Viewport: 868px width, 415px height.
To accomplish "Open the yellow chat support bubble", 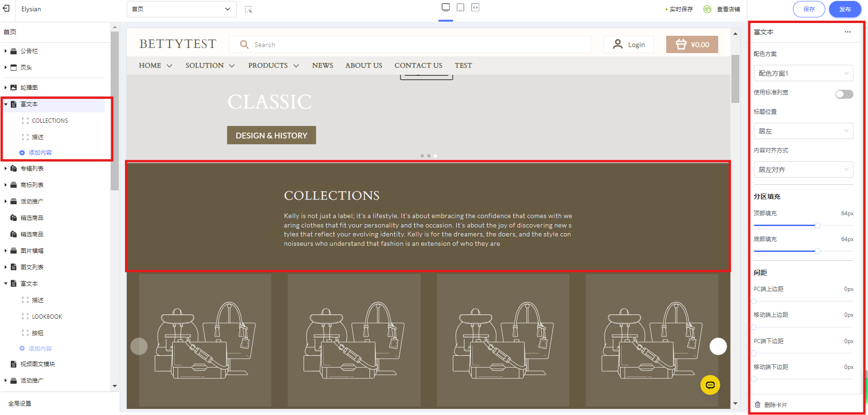I will point(710,385).
